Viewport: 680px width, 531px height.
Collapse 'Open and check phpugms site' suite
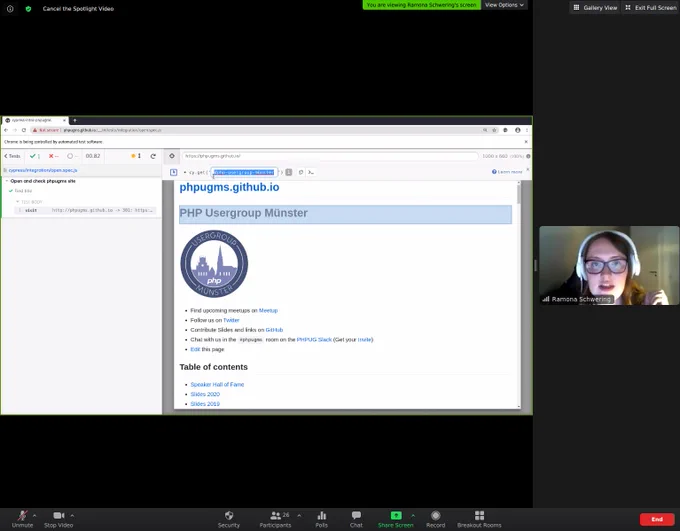click(42, 181)
